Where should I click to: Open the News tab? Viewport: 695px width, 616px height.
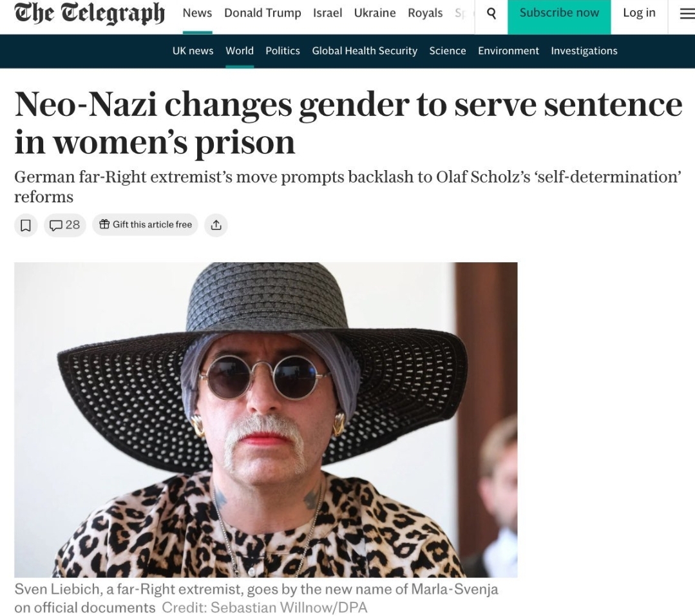point(197,14)
